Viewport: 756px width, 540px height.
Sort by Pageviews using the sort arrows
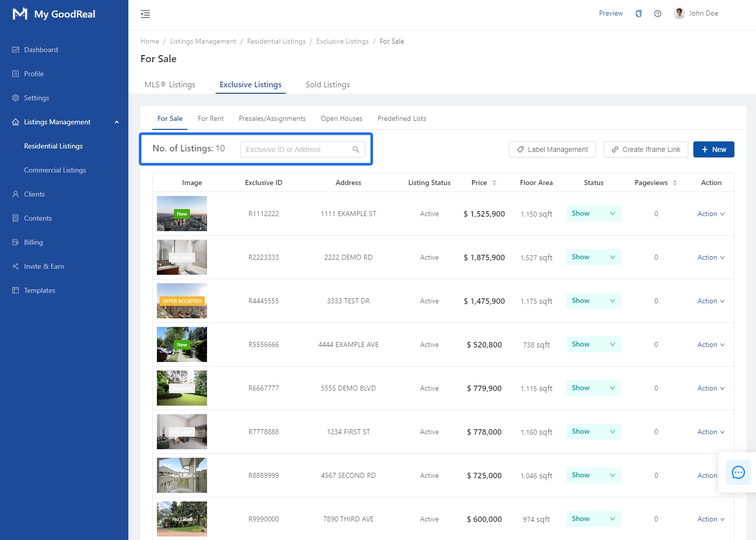(x=675, y=183)
